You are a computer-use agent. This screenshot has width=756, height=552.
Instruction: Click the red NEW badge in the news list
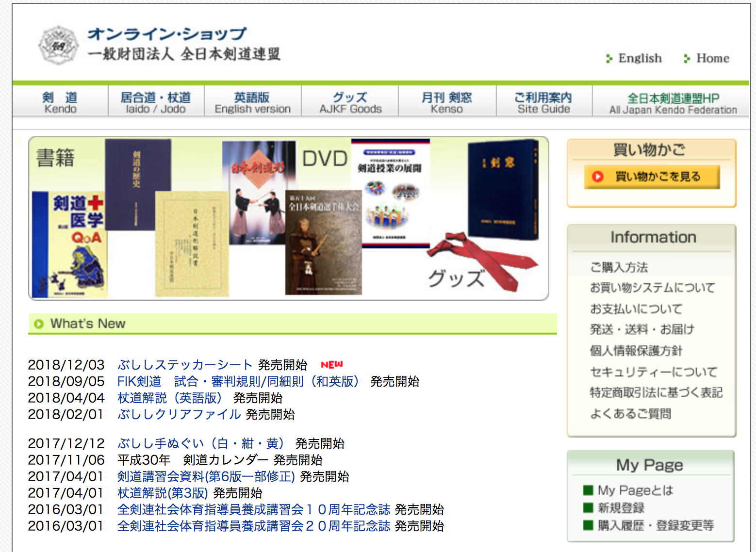pyautogui.click(x=332, y=364)
